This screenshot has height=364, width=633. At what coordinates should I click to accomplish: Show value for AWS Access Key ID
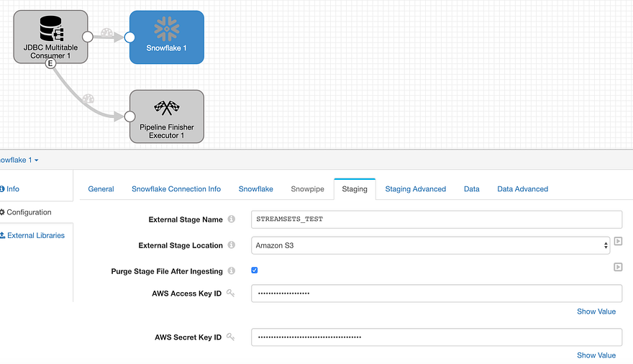point(596,311)
